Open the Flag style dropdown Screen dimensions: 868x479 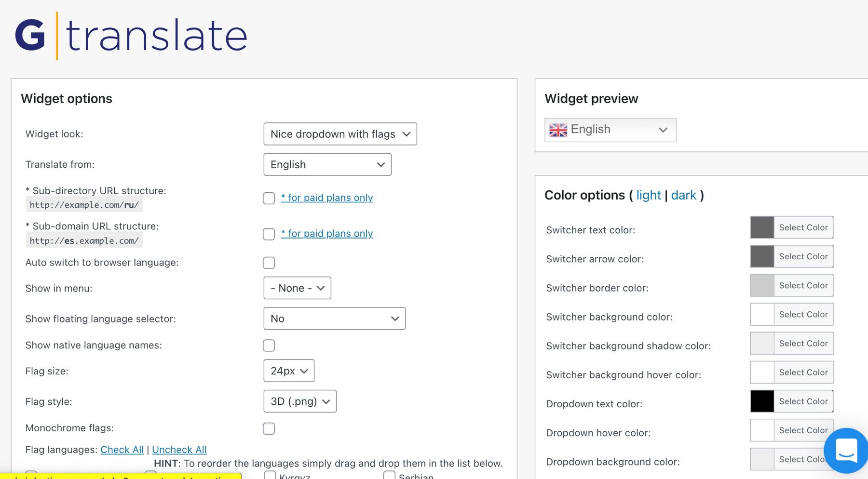point(299,401)
